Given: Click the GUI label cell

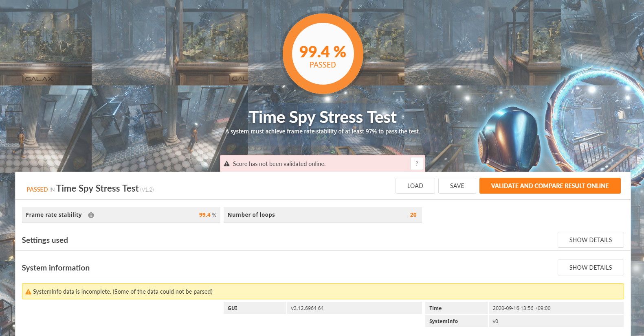Looking at the screenshot, I should 255,308.
